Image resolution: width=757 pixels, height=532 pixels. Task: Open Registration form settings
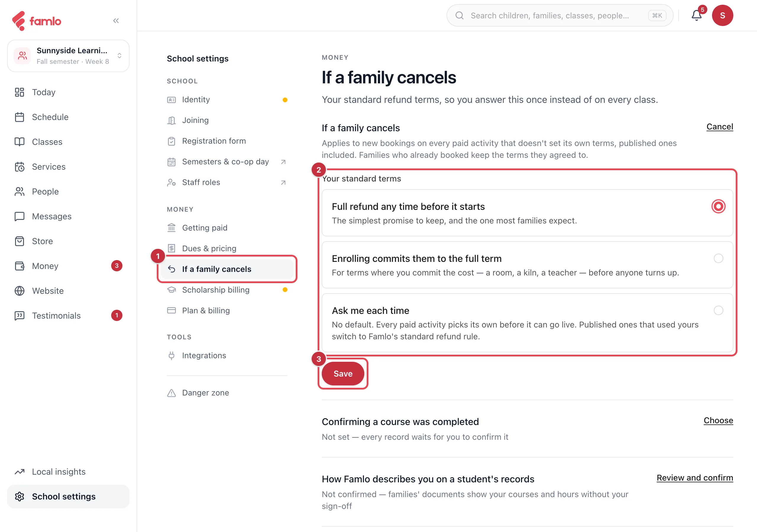click(227, 141)
